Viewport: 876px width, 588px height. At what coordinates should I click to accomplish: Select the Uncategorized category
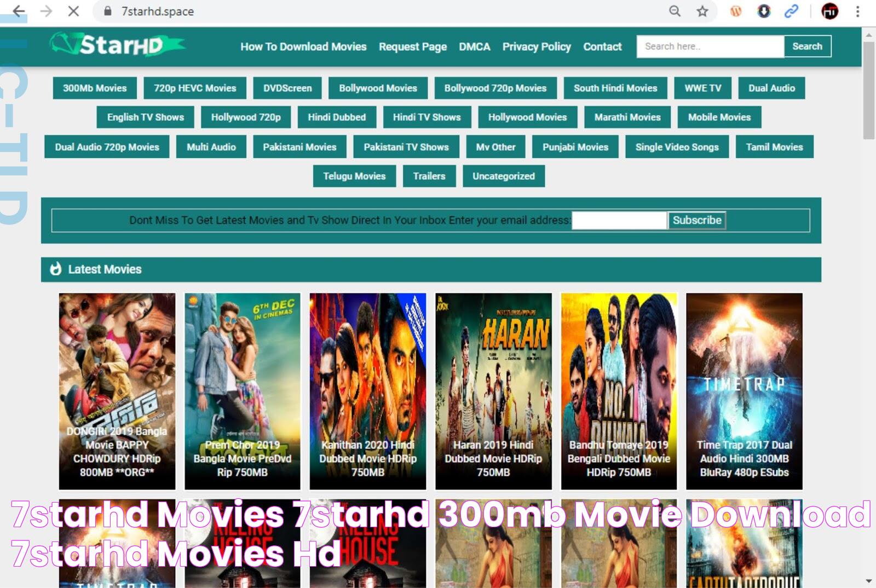(x=504, y=176)
